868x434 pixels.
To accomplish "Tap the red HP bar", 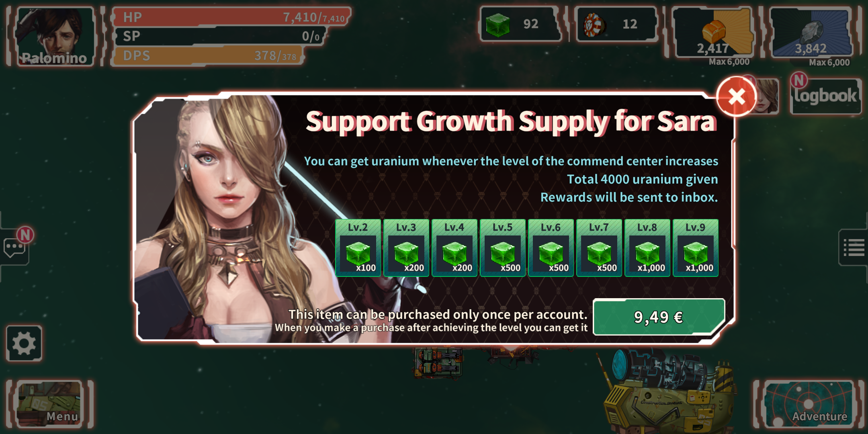I will 232,17.
